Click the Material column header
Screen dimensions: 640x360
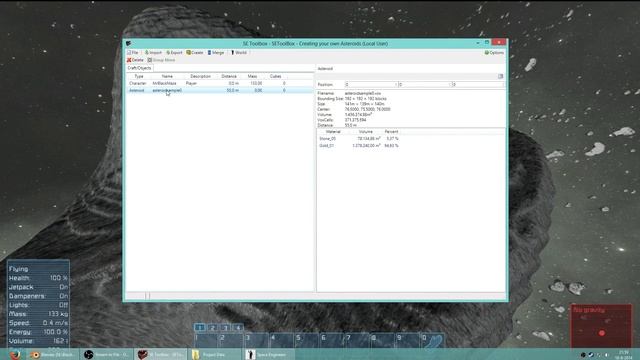[333, 132]
